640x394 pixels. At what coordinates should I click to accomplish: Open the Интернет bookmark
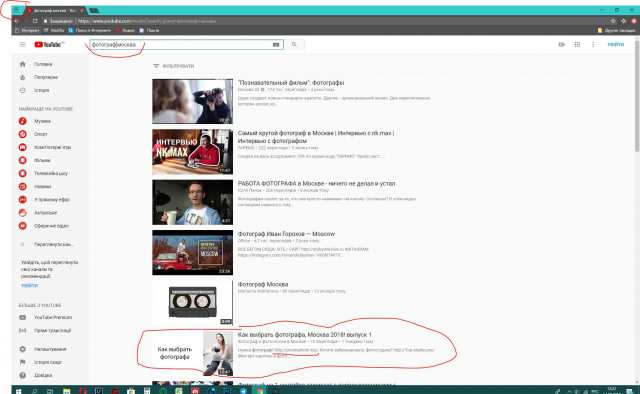click(x=27, y=30)
